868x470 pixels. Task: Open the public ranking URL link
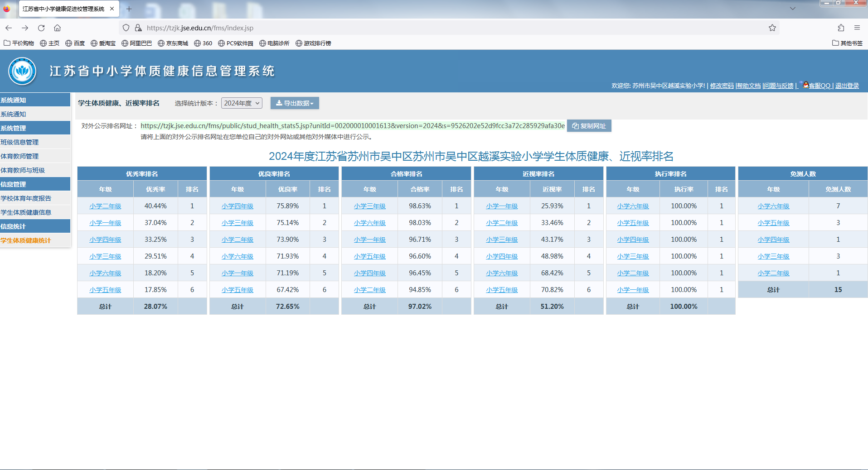pos(353,126)
